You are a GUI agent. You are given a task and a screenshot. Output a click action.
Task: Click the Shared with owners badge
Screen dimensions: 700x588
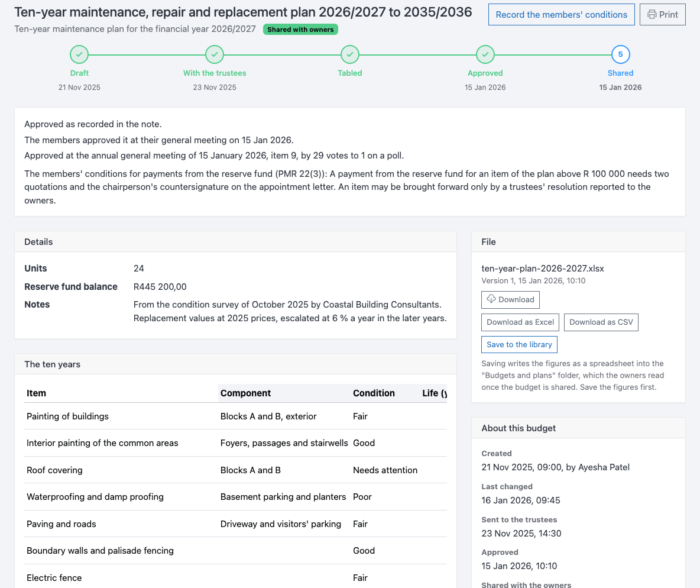tap(300, 30)
